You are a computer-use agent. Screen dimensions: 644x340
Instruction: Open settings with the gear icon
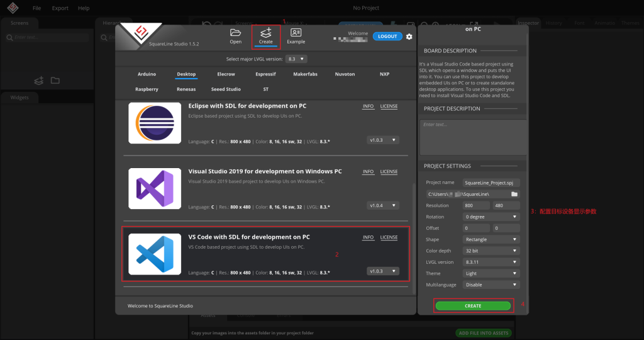409,37
